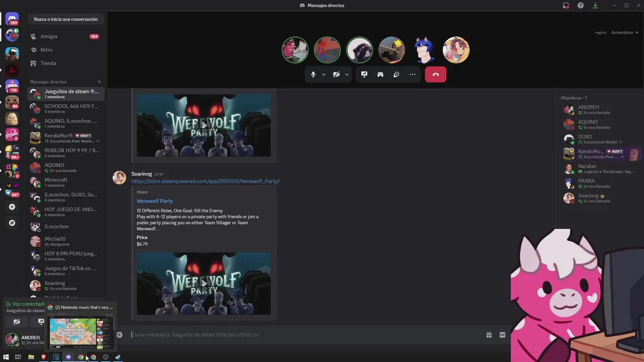The image size is (644, 362).
Task: Select ANDREH in members list
Action: 600,110
